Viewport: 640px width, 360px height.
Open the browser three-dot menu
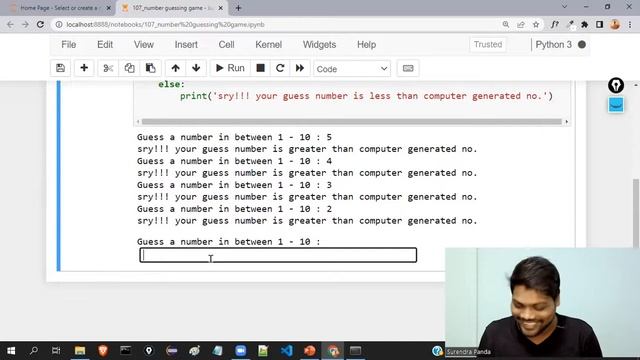click(x=630, y=24)
